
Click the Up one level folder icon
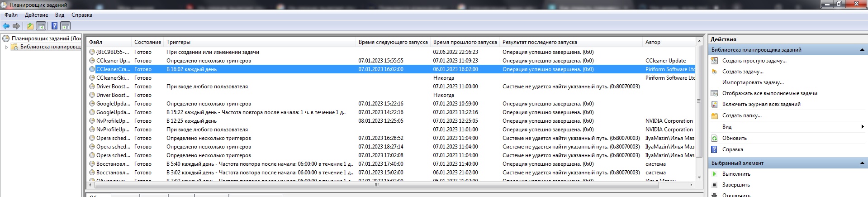click(x=30, y=26)
